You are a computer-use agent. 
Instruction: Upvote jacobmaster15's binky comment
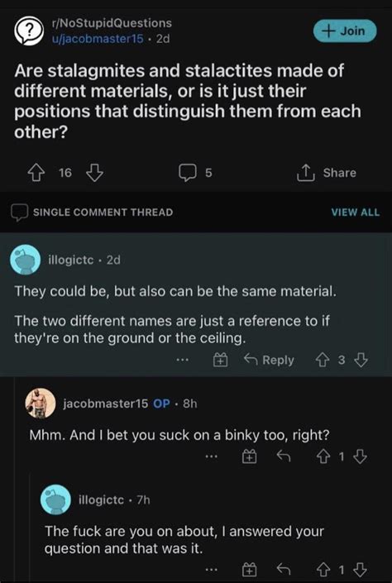pyautogui.click(x=322, y=456)
